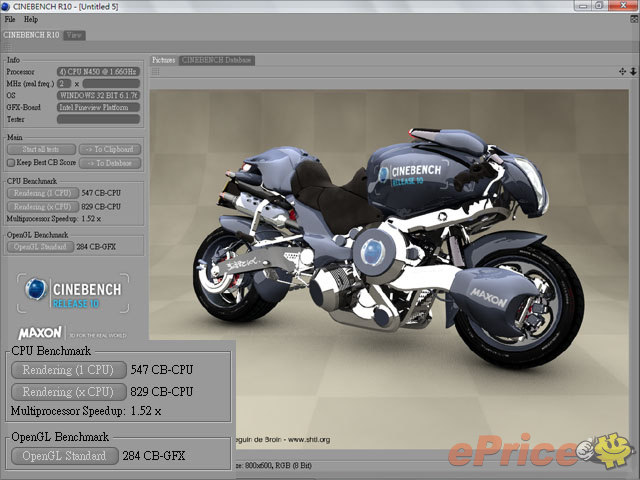Click the CINEBENCH Release 10 logo in the sidebar

tap(73, 293)
